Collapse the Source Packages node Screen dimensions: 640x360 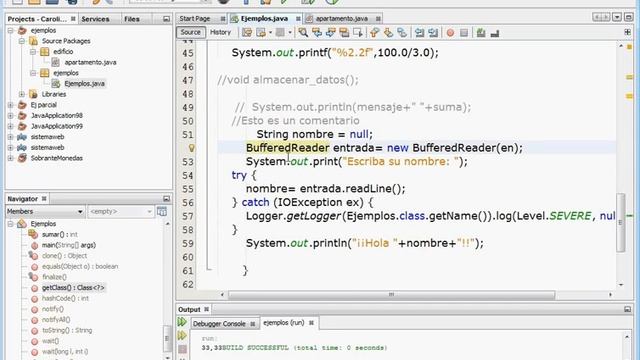click(x=22, y=41)
